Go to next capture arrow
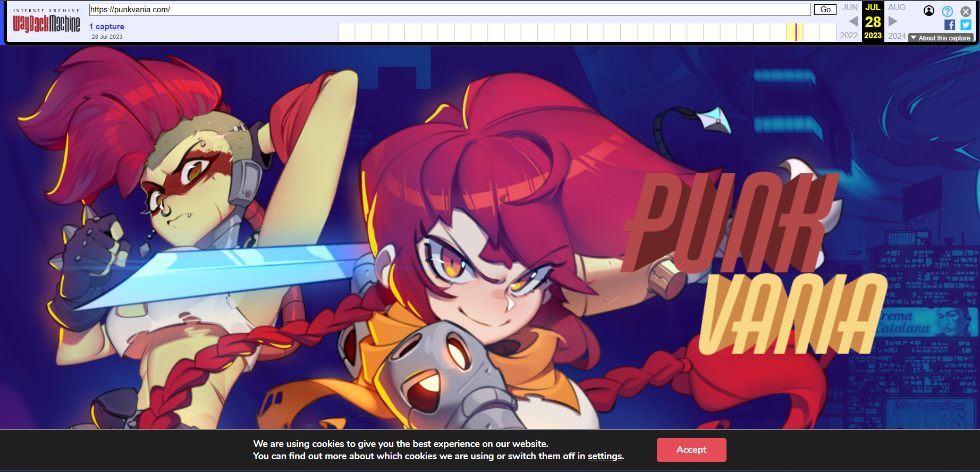The width and height of the screenshot is (980, 472). 893,21
